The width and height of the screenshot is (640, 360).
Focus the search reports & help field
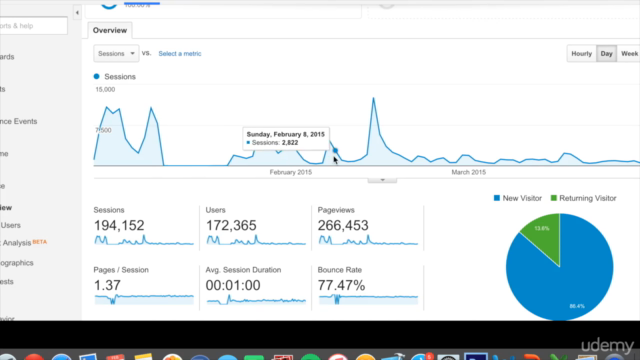coord(33,26)
